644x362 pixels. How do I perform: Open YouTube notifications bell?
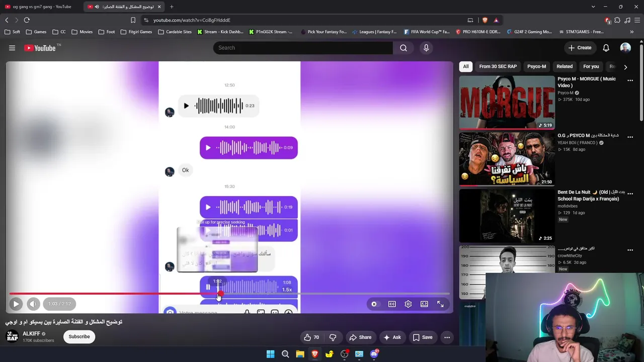(606, 48)
